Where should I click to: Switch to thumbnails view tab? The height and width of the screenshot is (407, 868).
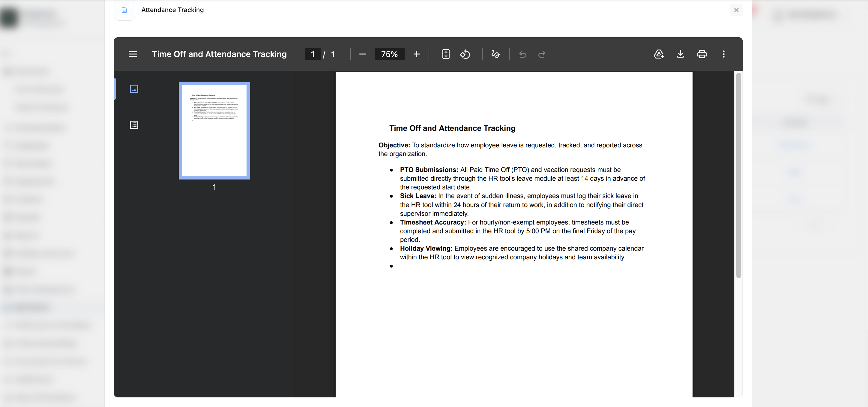(x=134, y=89)
